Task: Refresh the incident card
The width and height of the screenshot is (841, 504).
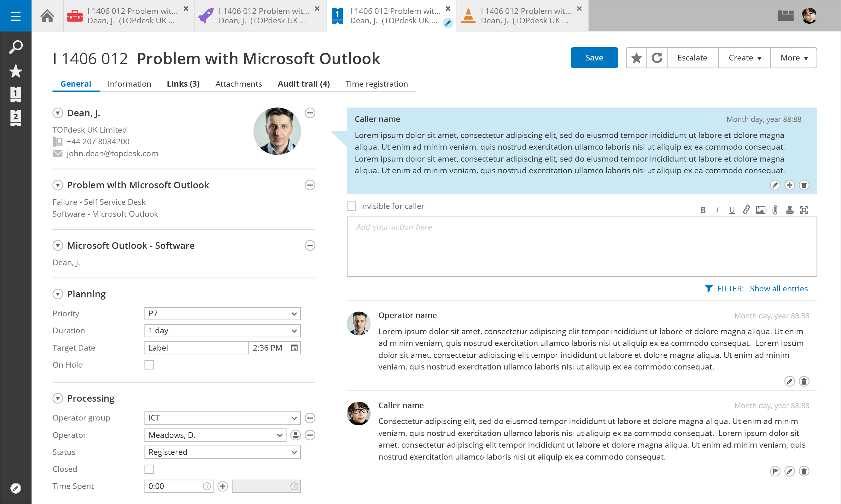Action: point(657,58)
